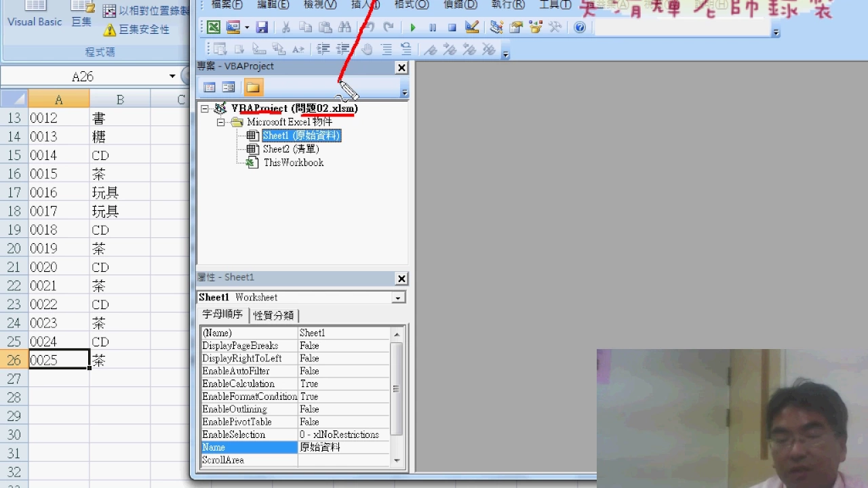Viewport: 868px width, 488px height.
Task: Collapse the VBAProject (問題02.xlsm) node
Action: (204, 108)
